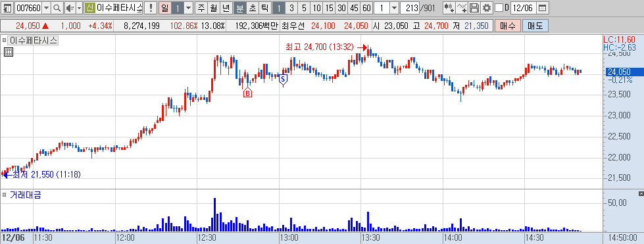Screen dimensions: 644x244
Task: Select the 3 minute interval button
Action: (291, 8)
